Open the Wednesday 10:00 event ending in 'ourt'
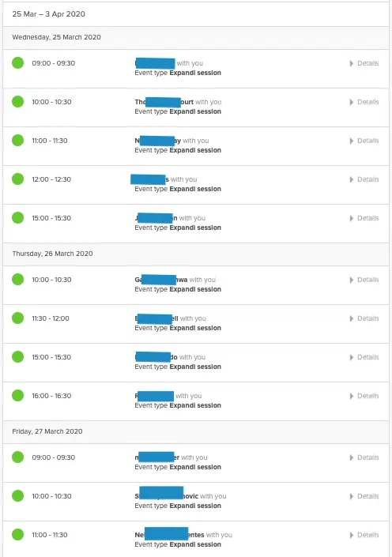This screenshot has width=392, height=557. [164, 102]
